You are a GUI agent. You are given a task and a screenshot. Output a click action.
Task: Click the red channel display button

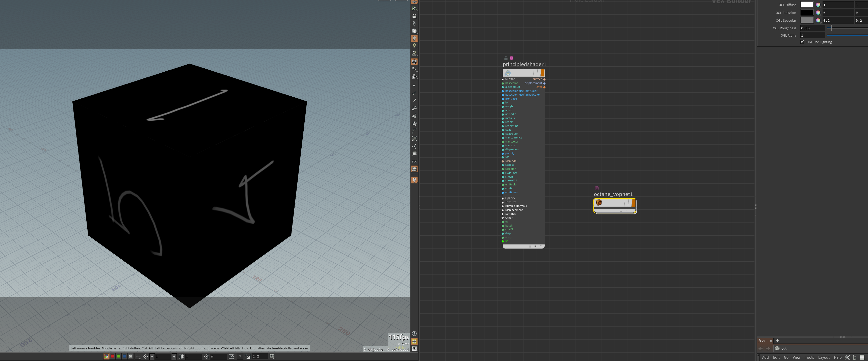point(113,356)
